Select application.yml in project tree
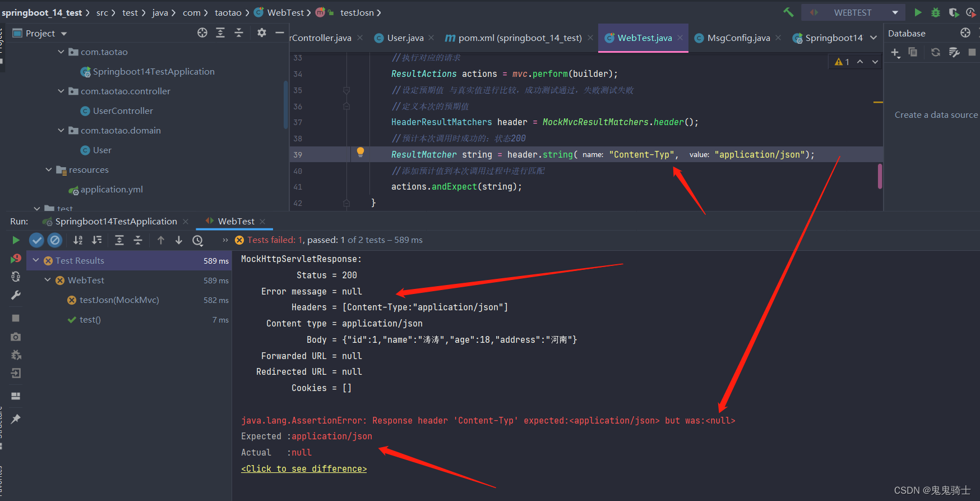 point(112,189)
